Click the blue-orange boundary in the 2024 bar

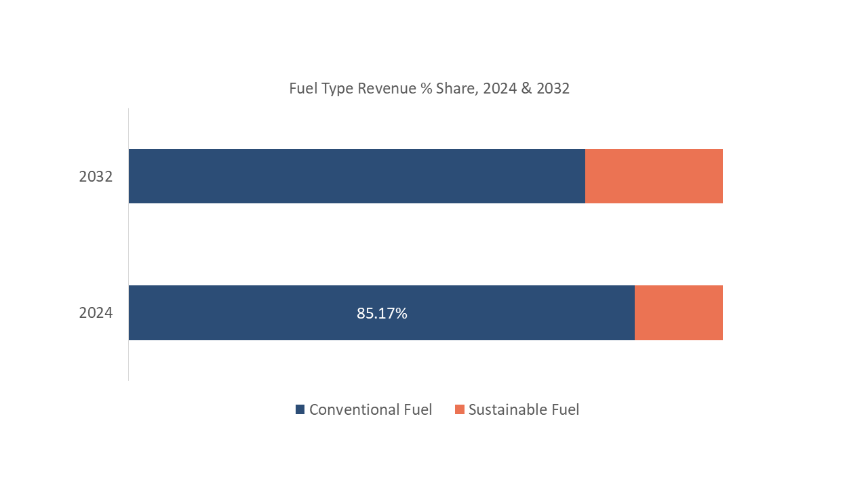635,313
